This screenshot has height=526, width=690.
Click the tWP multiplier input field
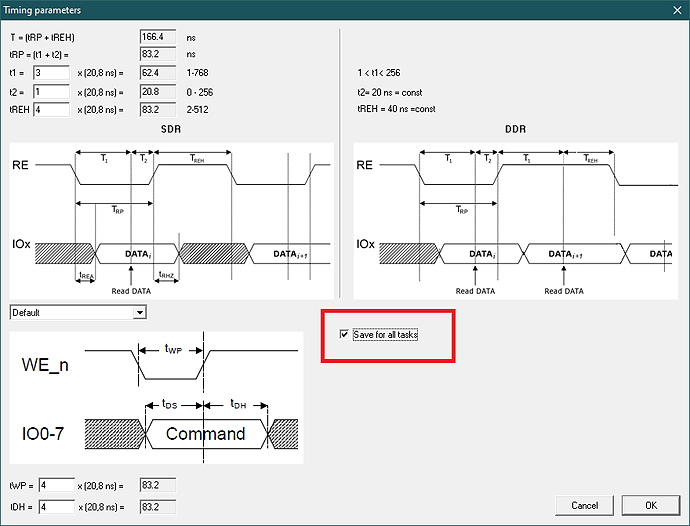[57, 485]
